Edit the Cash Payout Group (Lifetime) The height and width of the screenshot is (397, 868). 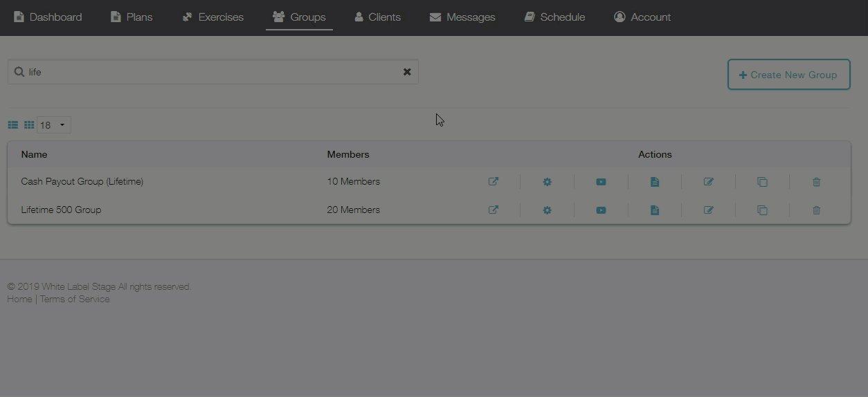tap(709, 182)
